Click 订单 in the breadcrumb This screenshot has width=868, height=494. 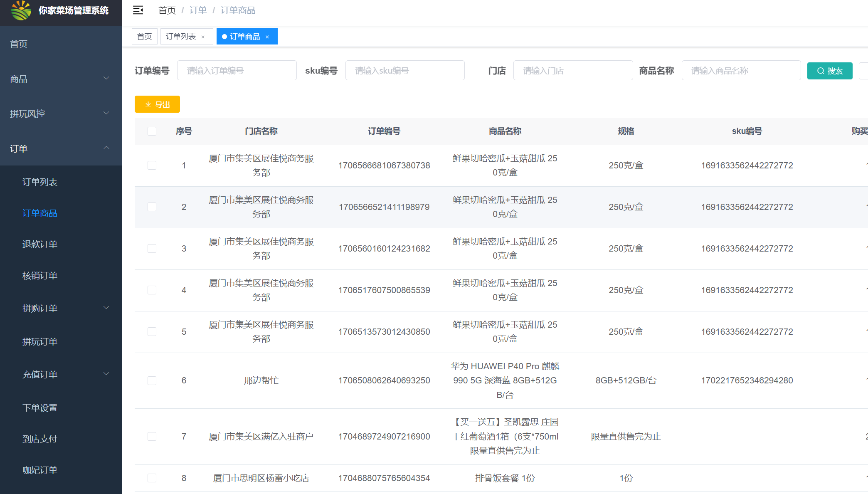point(198,10)
